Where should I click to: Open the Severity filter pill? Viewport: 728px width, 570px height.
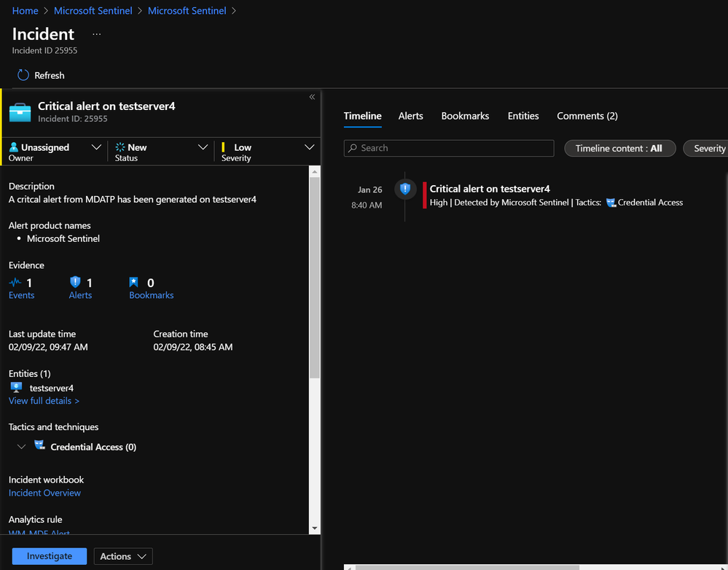(705, 148)
